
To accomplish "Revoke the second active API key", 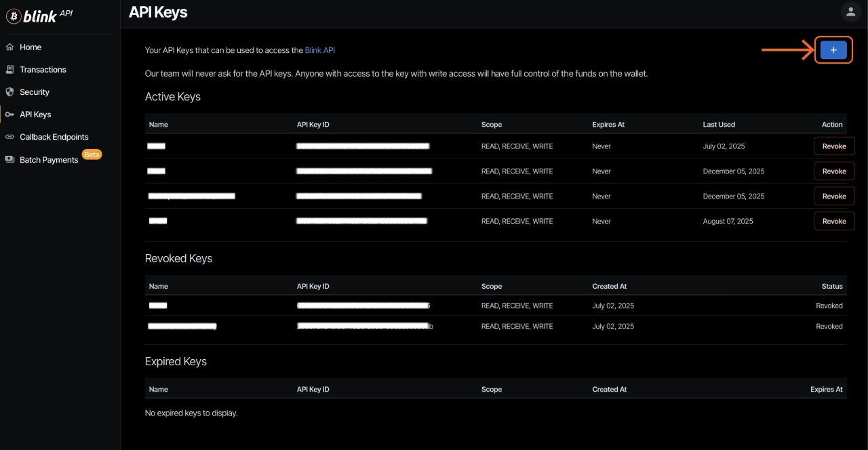I will [x=833, y=171].
